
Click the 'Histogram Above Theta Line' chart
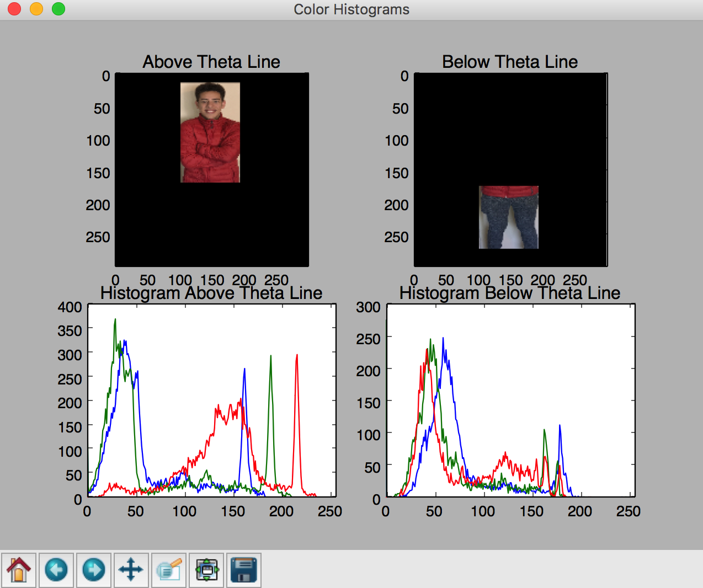(212, 400)
